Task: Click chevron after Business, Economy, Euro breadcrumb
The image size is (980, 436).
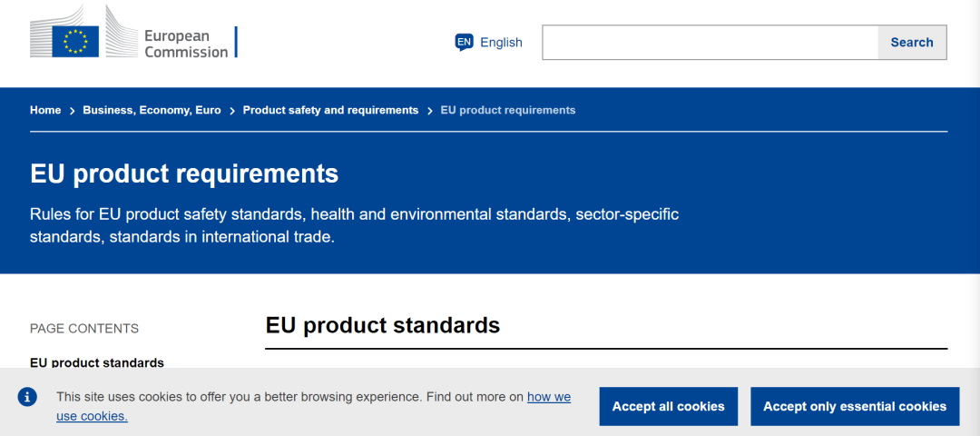Action: 232,111
